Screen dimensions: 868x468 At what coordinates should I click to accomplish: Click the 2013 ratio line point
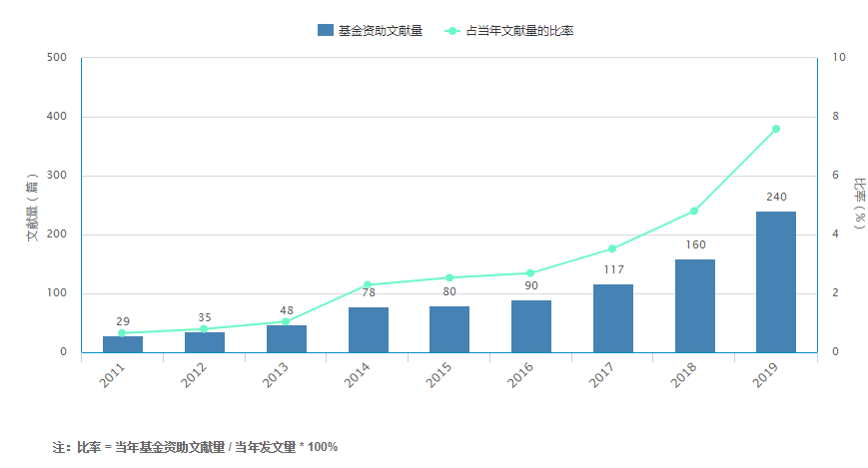click(286, 321)
